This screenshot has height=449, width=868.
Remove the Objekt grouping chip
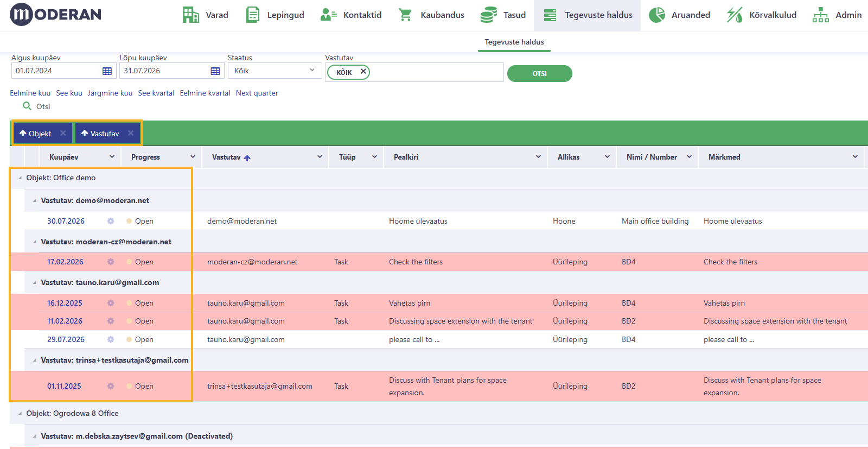point(63,133)
